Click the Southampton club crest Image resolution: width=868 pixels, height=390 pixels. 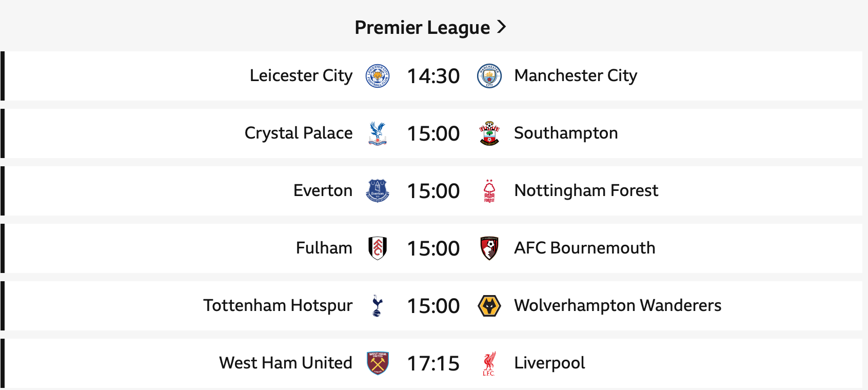pos(489,133)
